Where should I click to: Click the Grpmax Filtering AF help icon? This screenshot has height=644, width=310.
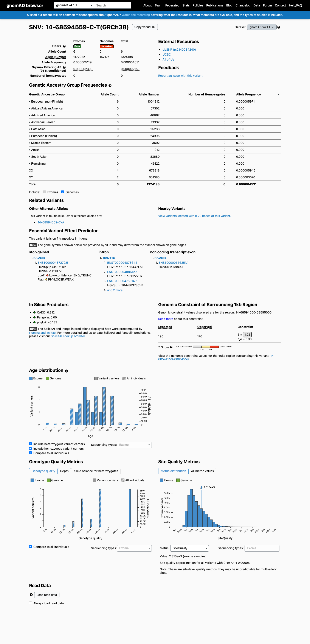click(64, 67)
